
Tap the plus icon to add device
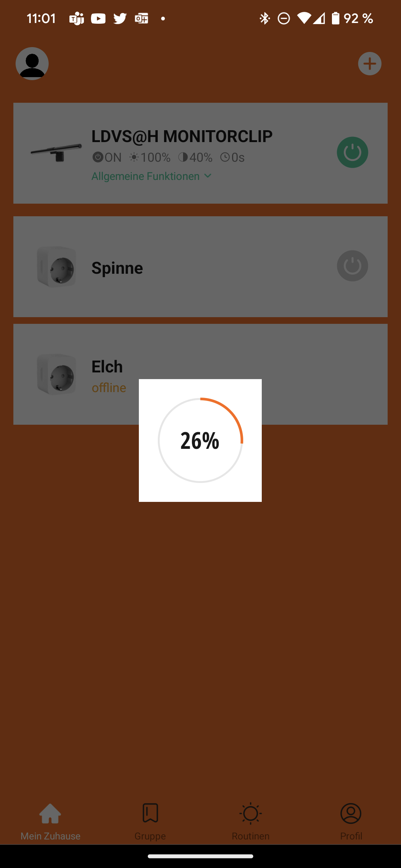pos(369,63)
